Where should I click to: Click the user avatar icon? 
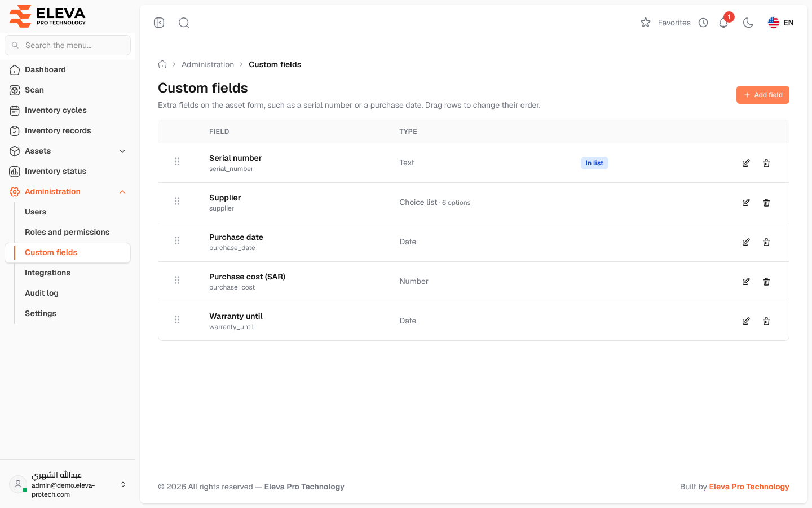pyautogui.click(x=18, y=484)
